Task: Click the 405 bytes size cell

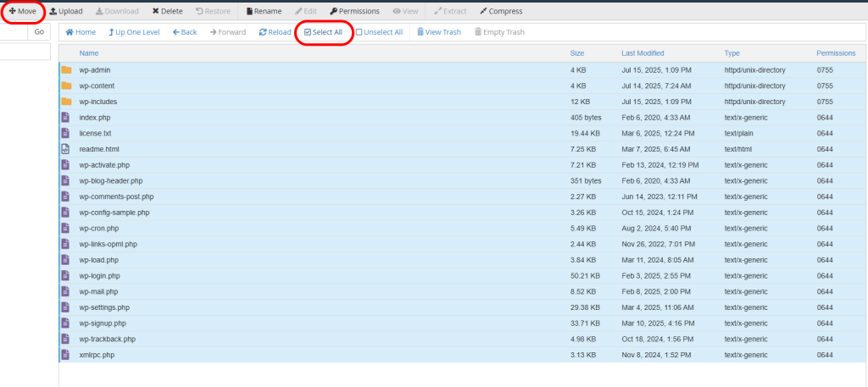Action: tap(586, 118)
